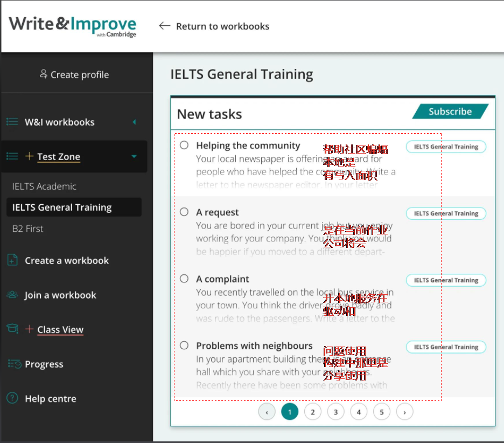This screenshot has width=504, height=443.
Task: Open W&I workbooks menu
Action: click(x=59, y=122)
